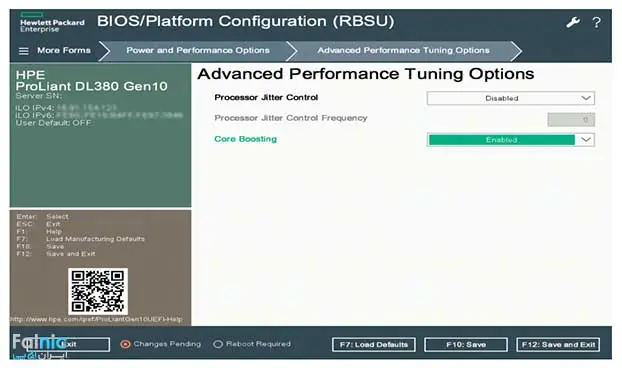
Task: Open More Forms menu
Action: point(64,50)
